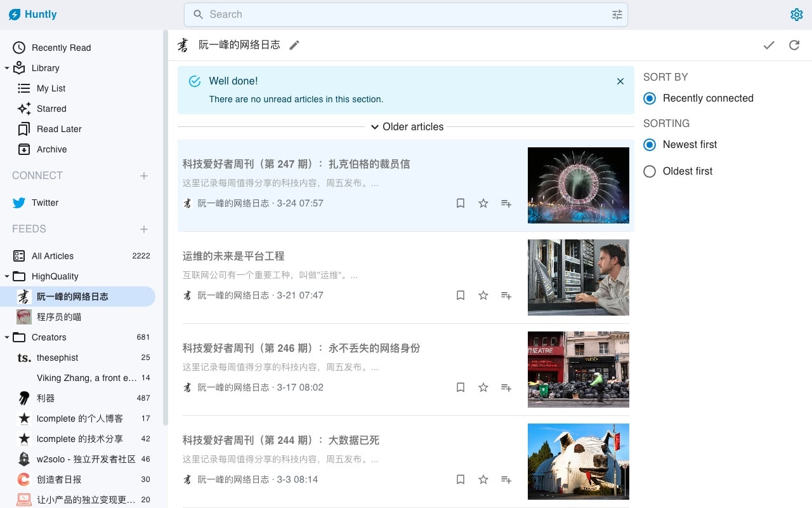Select 阮一峰的网络日志 feed in sidebar
This screenshot has height=508, width=812.
[79, 297]
